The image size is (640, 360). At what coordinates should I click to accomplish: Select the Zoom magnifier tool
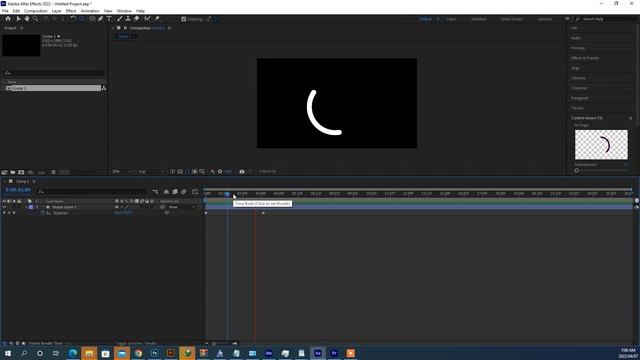[x=36, y=19]
